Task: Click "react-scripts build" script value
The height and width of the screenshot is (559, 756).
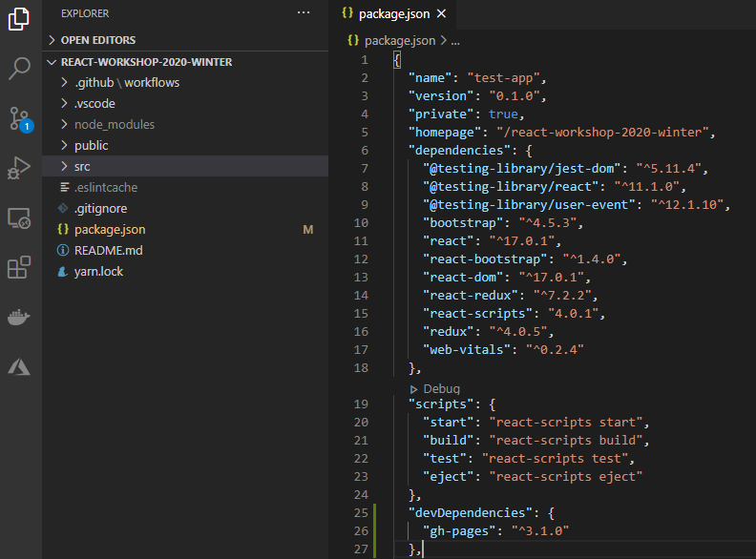Action: (566, 441)
